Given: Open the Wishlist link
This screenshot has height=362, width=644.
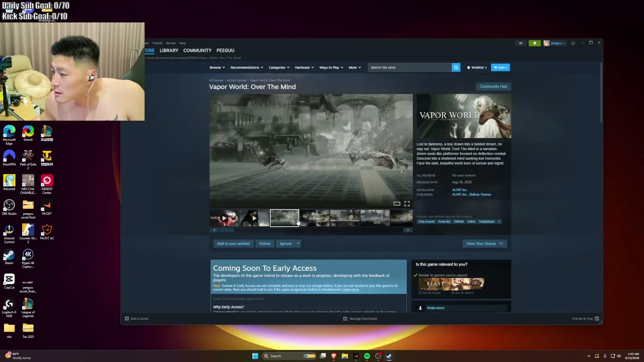Looking at the screenshot, I should (476, 67).
